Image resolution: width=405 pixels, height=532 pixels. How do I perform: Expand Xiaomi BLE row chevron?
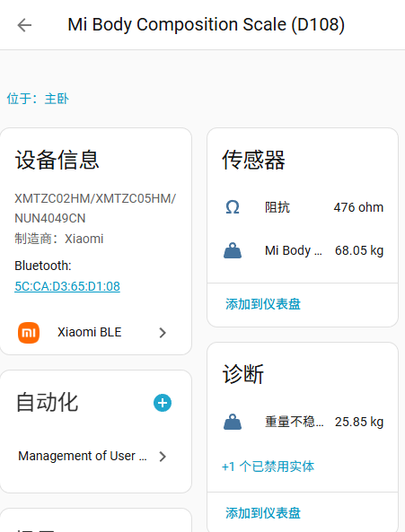163,333
